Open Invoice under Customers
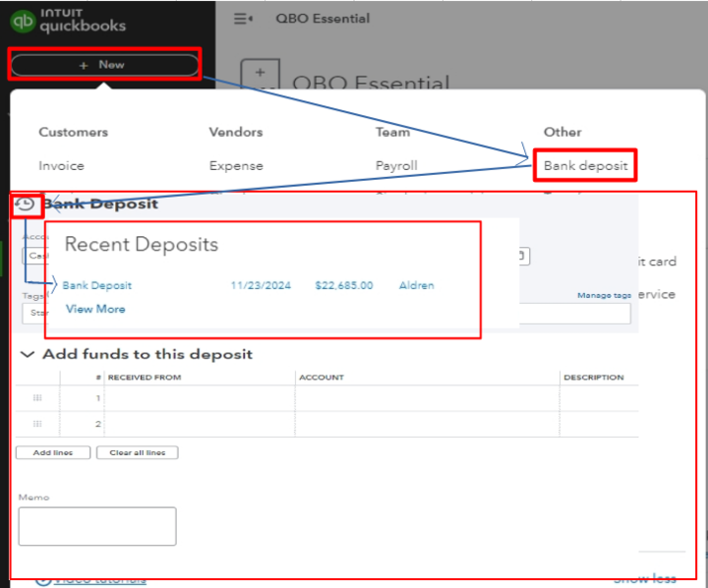The height and width of the screenshot is (588, 708). click(61, 166)
